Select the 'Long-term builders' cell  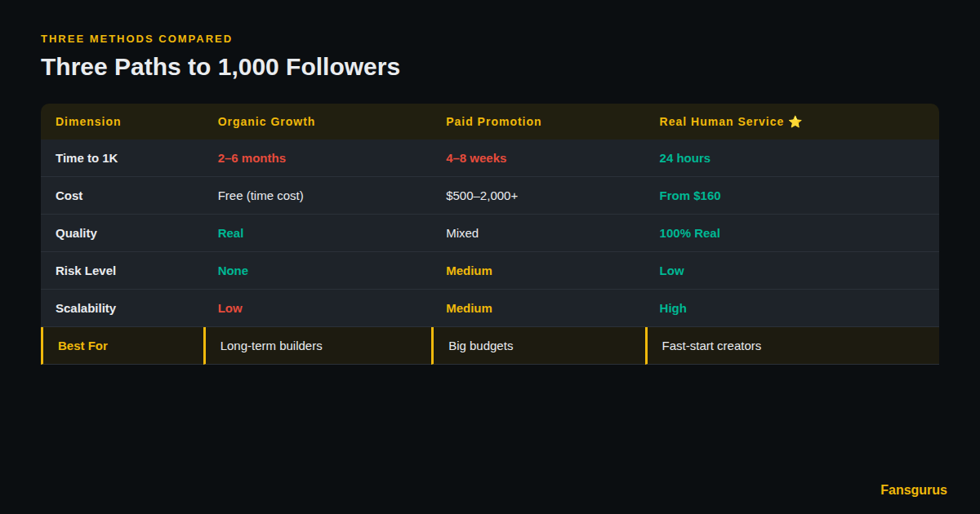[271, 346]
